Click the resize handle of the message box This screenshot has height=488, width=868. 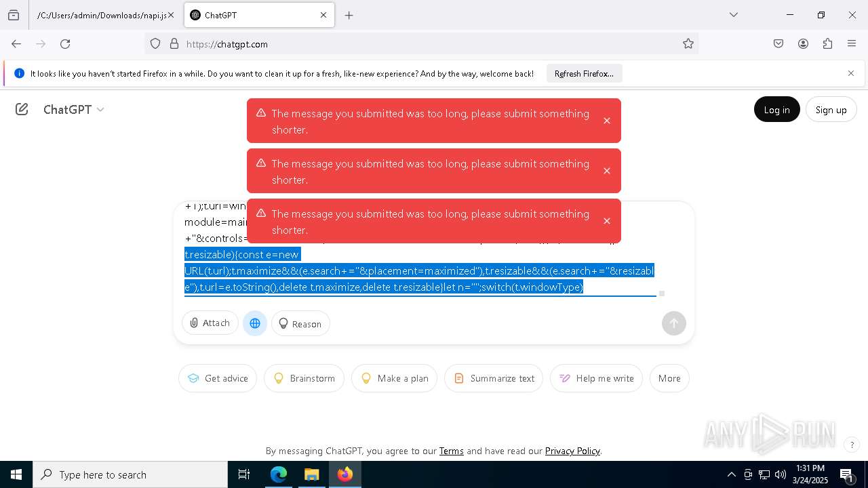click(x=662, y=293)
